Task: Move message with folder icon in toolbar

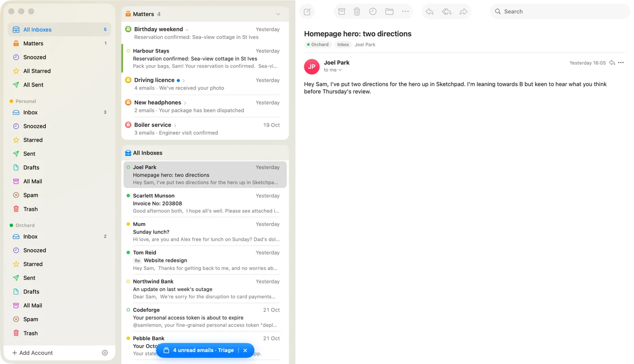Action: pyautogui.click(x=389, y=12)
